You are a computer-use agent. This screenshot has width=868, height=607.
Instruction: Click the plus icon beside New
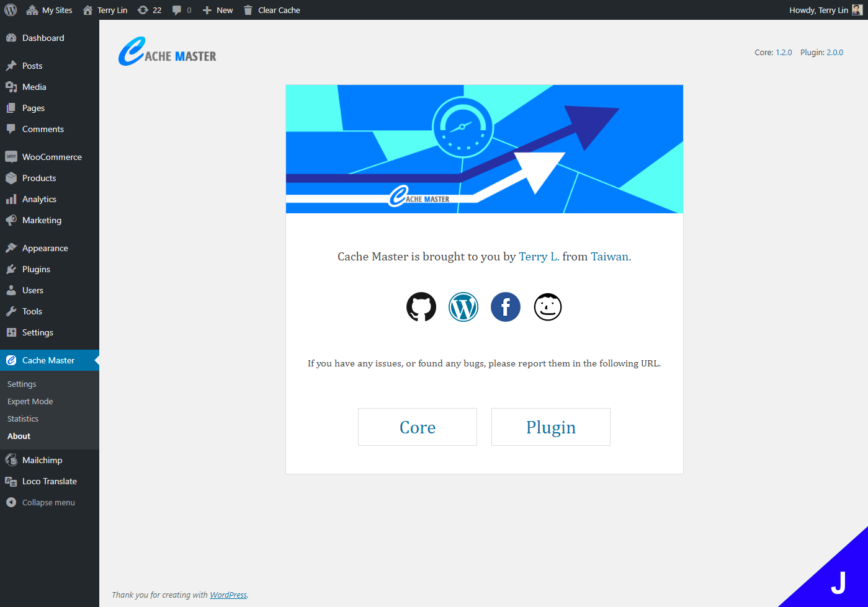coord(207,10)
